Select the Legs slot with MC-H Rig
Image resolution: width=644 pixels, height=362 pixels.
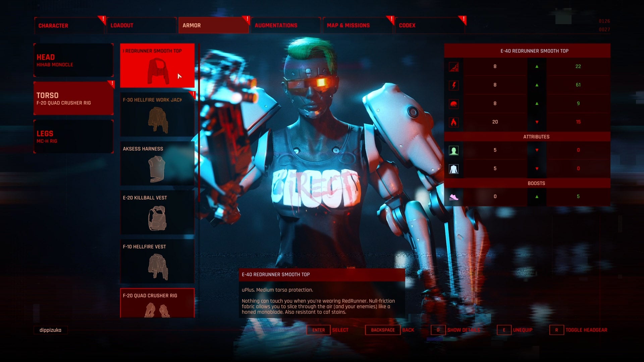[73, 136]
